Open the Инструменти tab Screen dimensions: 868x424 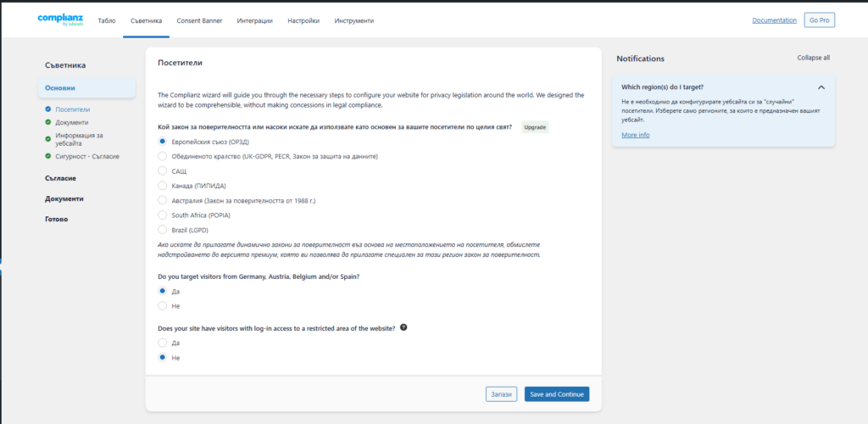[353, 20]
